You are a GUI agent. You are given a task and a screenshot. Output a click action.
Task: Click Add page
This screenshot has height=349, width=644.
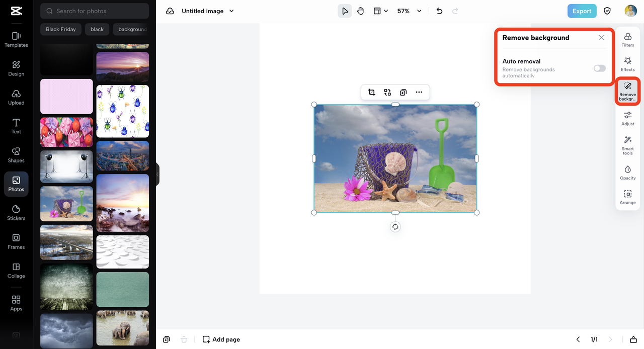click(x=221, y=339)
